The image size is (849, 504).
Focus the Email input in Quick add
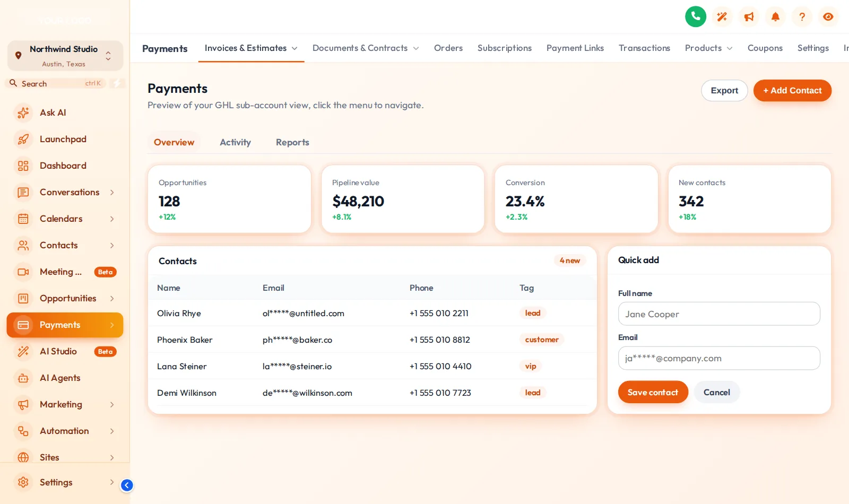coord(719,358)
